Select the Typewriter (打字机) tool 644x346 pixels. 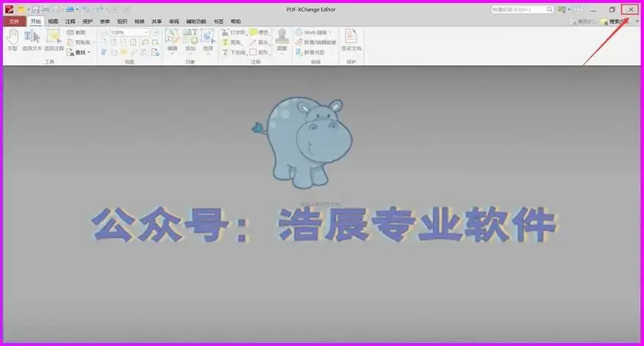[x=234, y=32]
